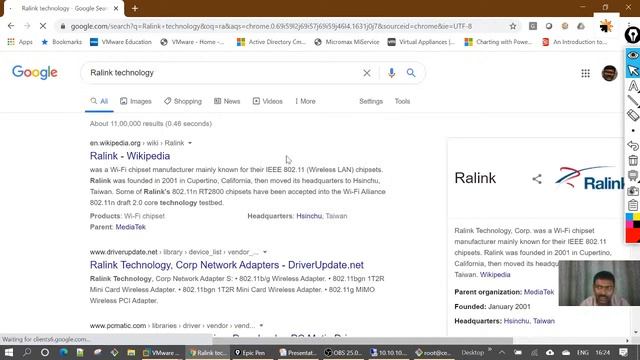640x360 pixels.
Task: Click the Windows Start button
Action: tap(9, 352)
